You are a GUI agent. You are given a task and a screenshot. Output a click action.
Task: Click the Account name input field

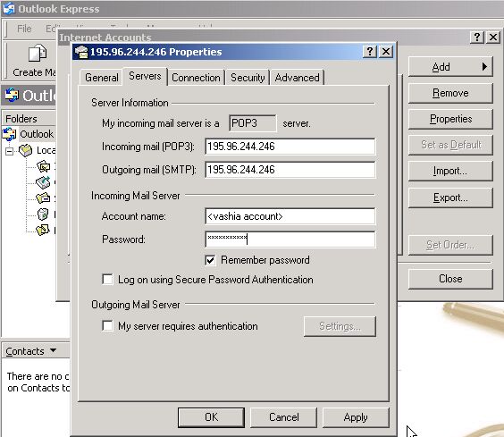tap(290, 216)
